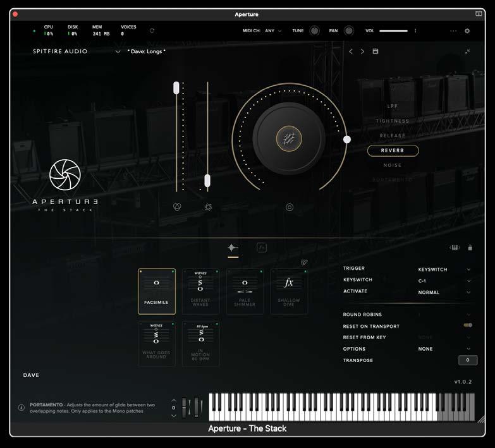This screenshot has width=495, height=448.
Task: Select Noise knob assignment
Action: pos(393,166)
